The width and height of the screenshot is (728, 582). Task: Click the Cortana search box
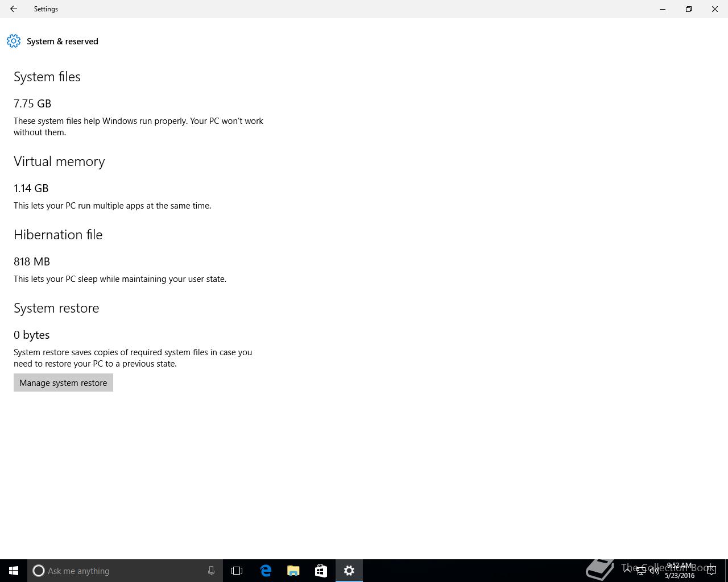click(x=125, y=571)
